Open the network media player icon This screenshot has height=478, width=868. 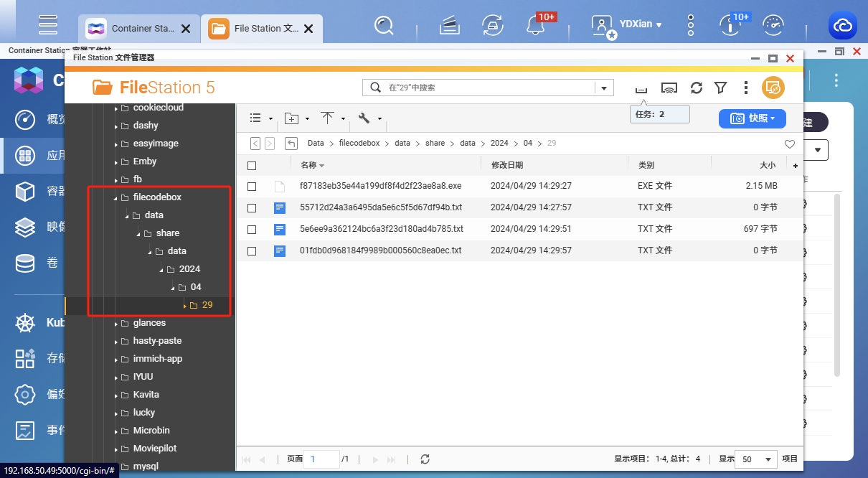(669, 88)
